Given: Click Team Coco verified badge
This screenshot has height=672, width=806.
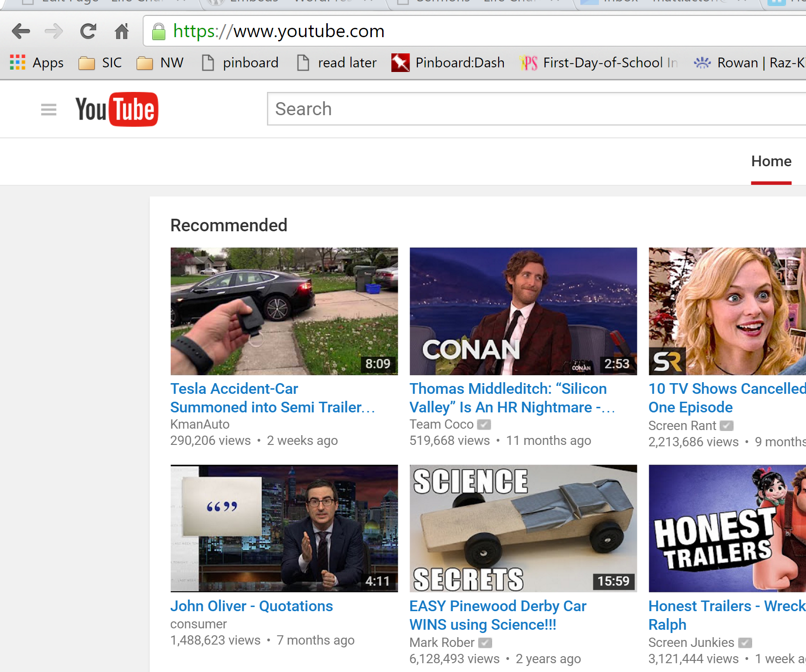Looking at the screenshot, I should coord(484,424).
